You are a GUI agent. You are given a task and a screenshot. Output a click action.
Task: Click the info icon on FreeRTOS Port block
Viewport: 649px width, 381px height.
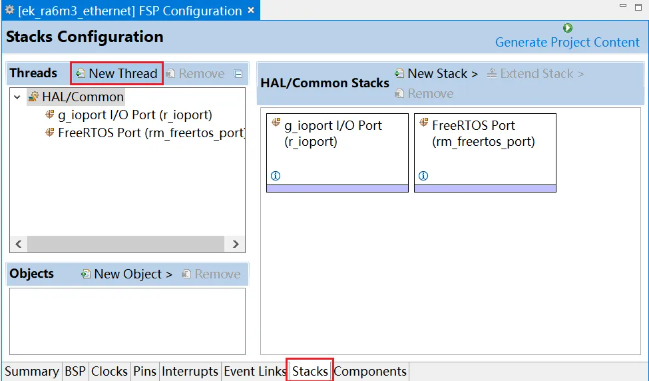[423, 176]
